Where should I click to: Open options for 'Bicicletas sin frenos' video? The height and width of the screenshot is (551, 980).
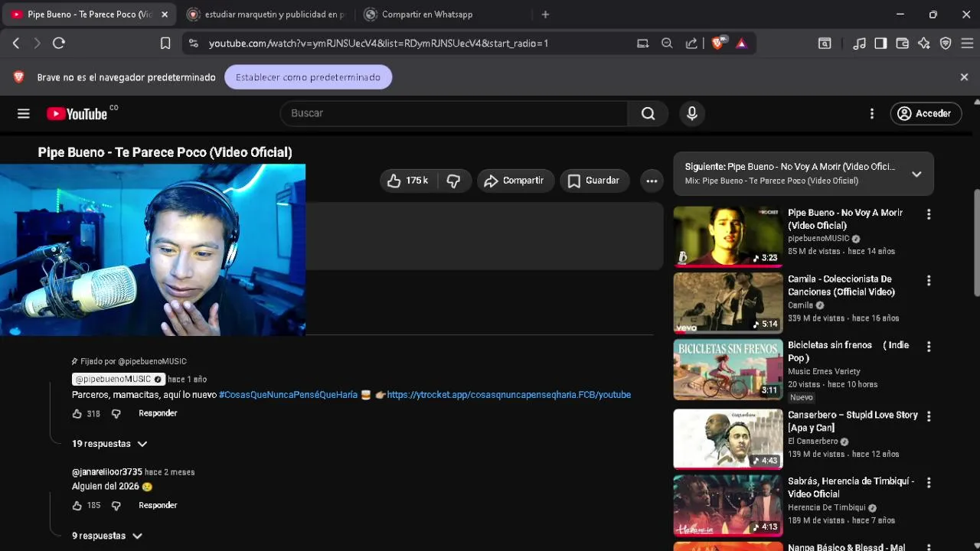[x=929, y=347]
